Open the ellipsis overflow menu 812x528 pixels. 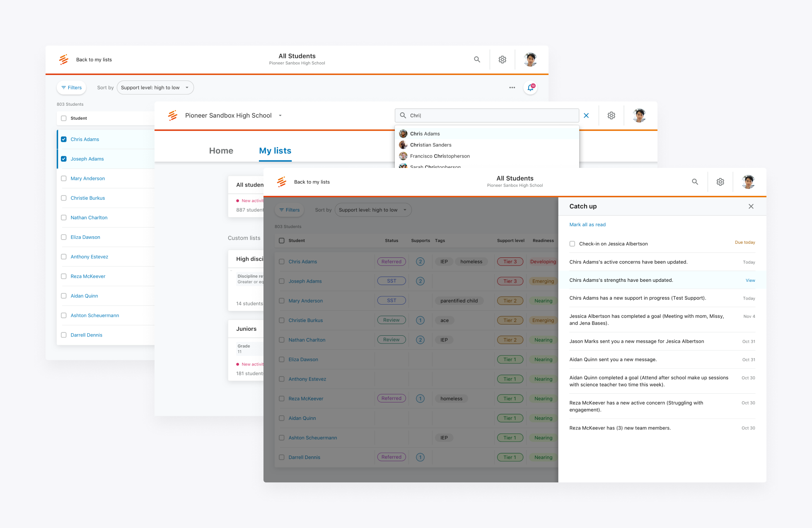pyautogui.click(x=512, y=87)
